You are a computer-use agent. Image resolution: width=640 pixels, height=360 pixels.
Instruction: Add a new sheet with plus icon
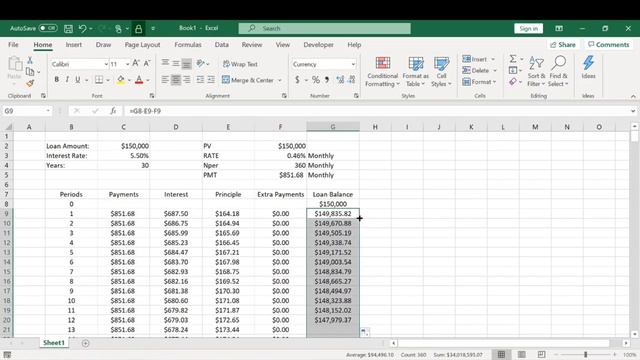click(85, 343)
